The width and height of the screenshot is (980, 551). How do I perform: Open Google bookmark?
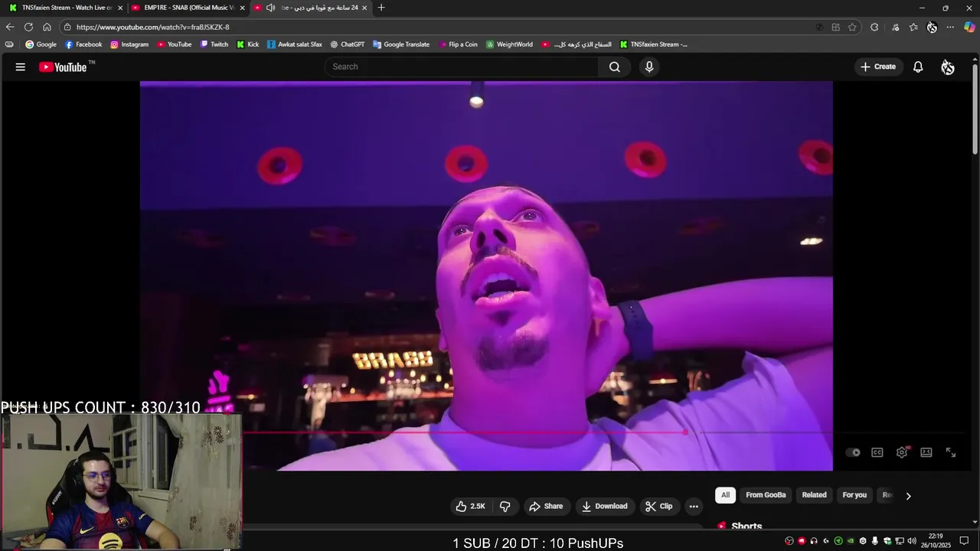click(x=41, y=44)
